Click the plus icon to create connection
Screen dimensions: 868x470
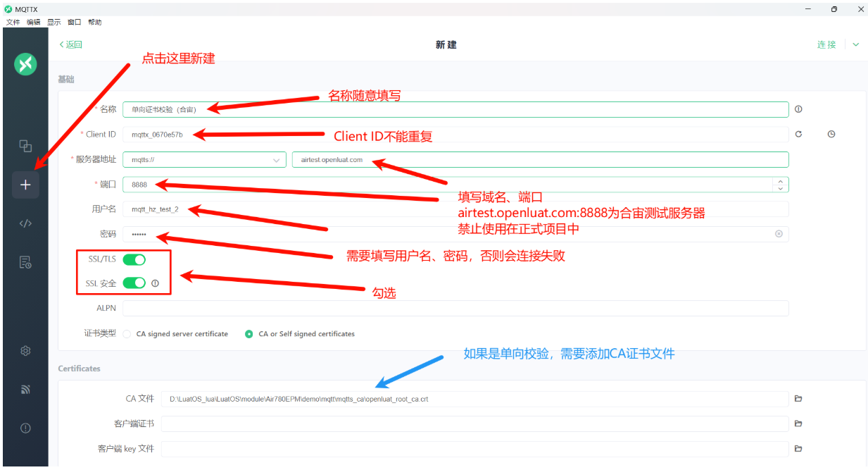pyautogui.click(x=25, y=185)
